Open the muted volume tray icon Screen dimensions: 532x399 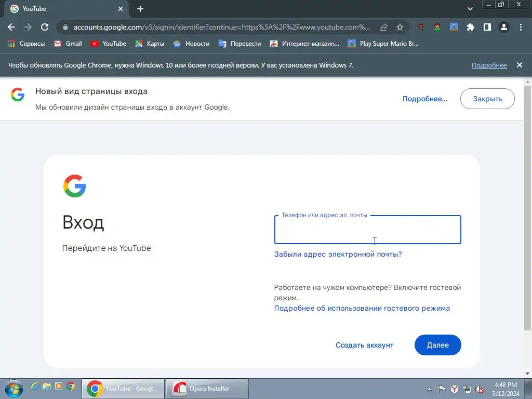[480, 389]
